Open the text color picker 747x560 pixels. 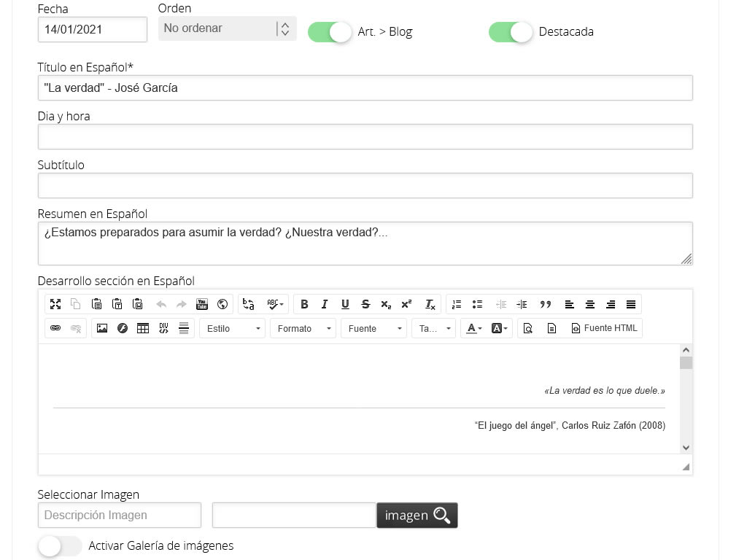[x=473, y=329]
